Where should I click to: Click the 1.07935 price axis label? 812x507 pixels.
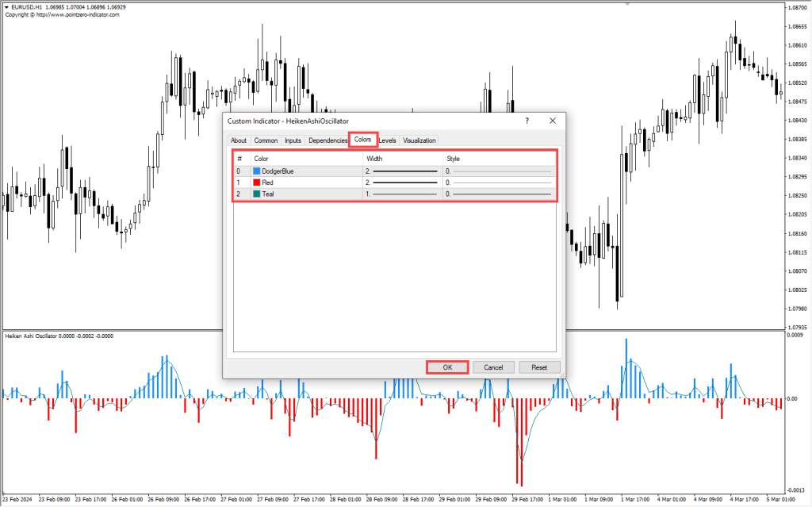(x=798, y=327)
